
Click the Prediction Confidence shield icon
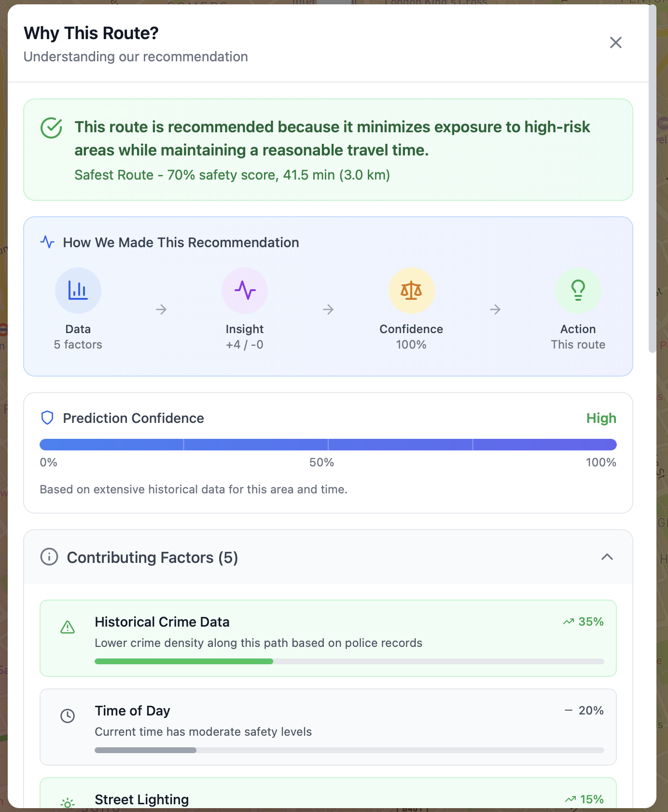[47, 418]
